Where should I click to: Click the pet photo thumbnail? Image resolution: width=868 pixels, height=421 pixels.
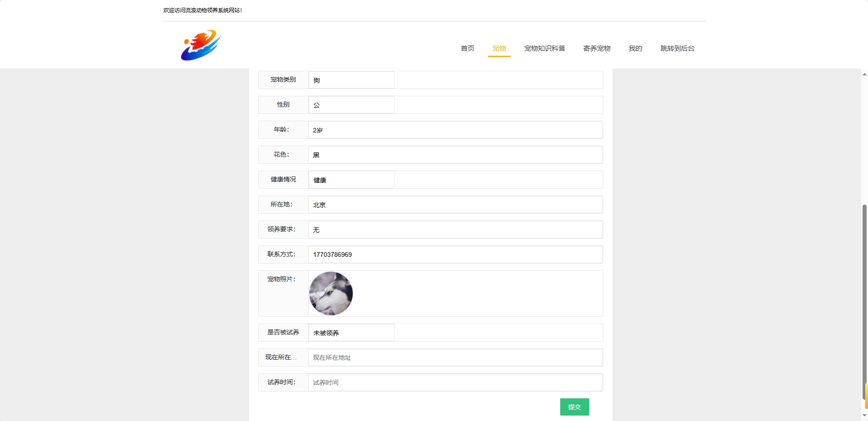click(x=330, y=294)
